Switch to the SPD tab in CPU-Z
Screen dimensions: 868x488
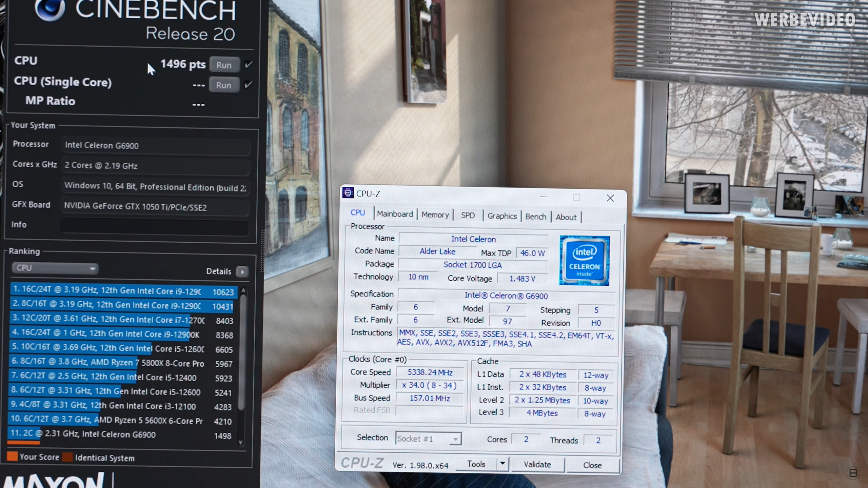(x=468, y=216)
